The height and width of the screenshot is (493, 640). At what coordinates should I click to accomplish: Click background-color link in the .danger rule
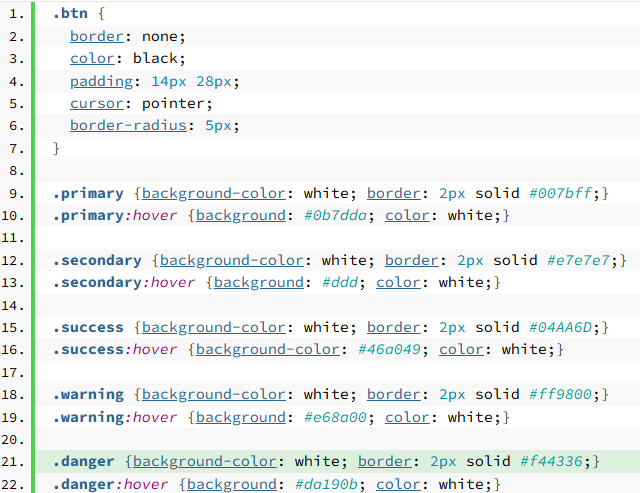coord(205,461)
